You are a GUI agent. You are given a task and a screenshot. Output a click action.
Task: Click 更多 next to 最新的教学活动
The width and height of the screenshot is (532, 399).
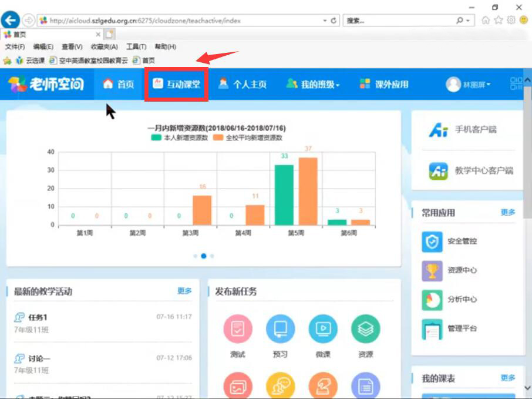184,291
